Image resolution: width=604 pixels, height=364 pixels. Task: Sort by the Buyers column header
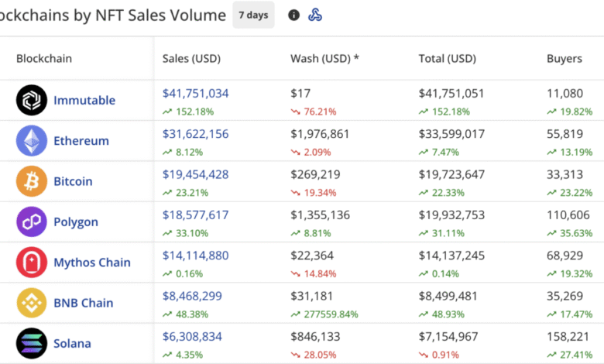[565, 59]
